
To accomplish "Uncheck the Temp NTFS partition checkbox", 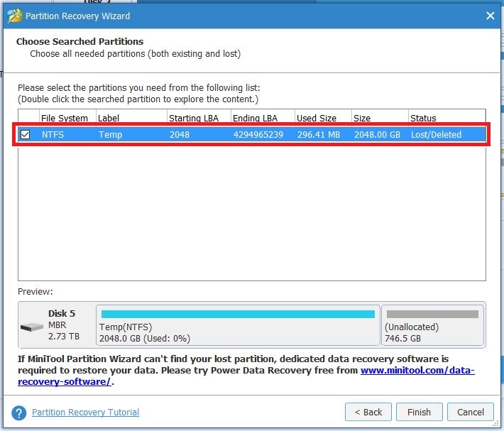I will pos(26,134).
